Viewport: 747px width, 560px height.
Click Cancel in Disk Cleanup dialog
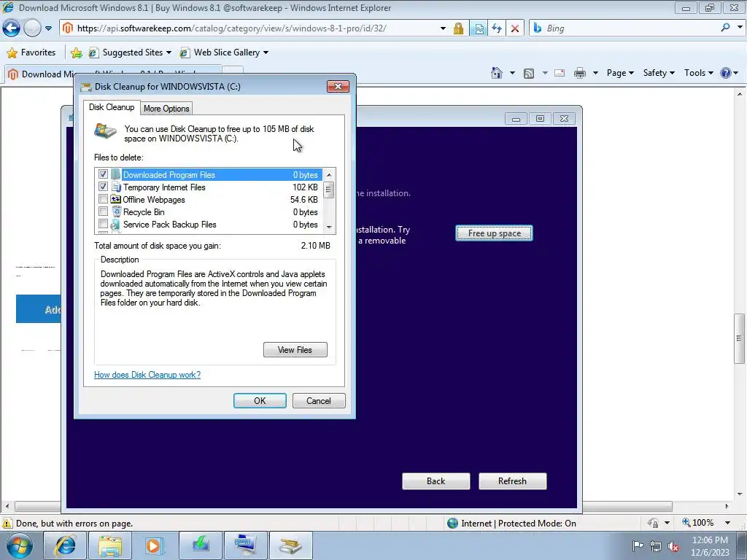318,400
